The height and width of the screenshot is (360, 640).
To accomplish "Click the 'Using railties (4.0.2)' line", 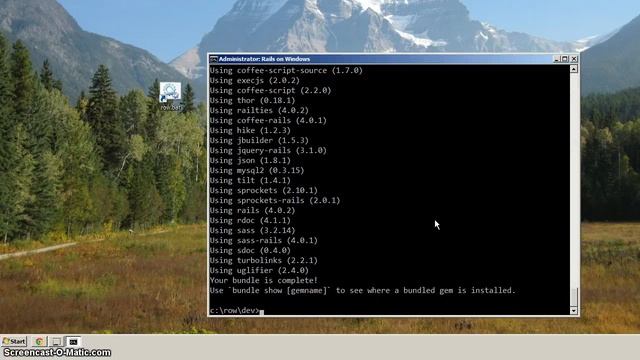I will 259,111.
